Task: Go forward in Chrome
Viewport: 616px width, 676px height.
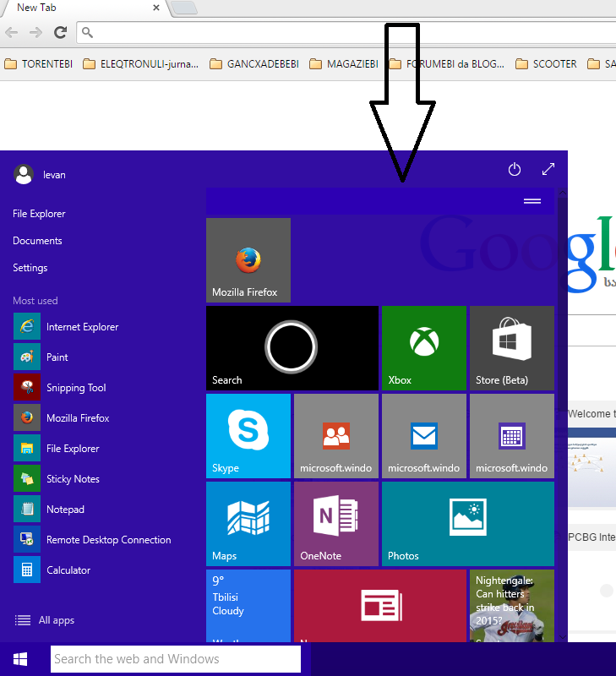Action: click(35, 32)
